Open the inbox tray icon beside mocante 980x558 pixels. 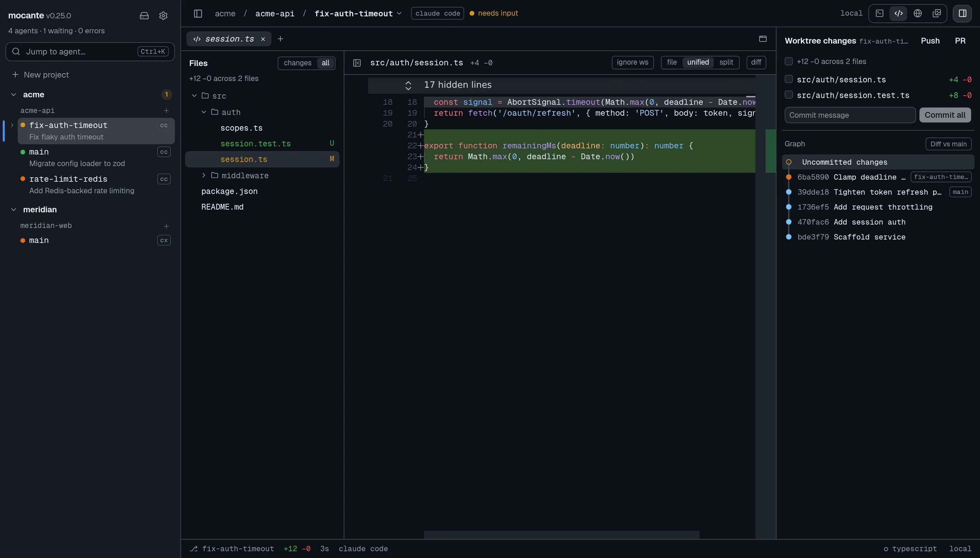144,16
